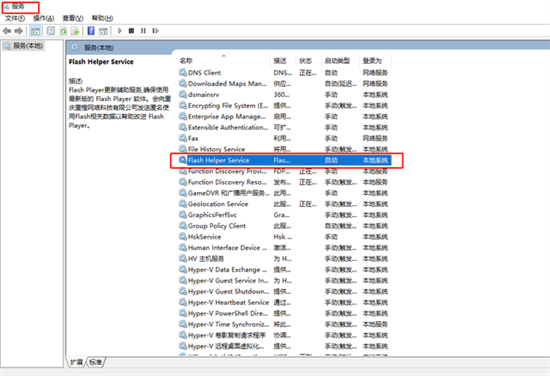Viewport: 550px width, 376px height.
Task: Stop service with the square icon
Action: tap(132, 31)
